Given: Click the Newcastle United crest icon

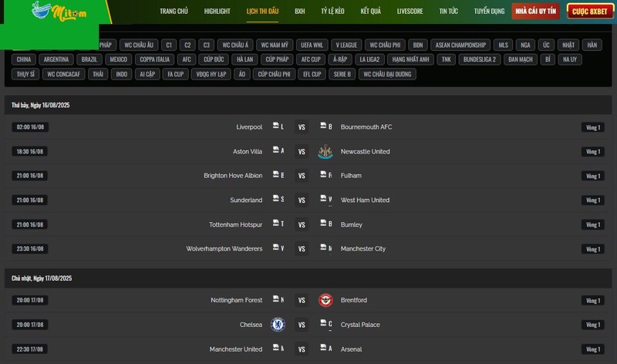Looking at the screenshot, I should tap(325, 151).
